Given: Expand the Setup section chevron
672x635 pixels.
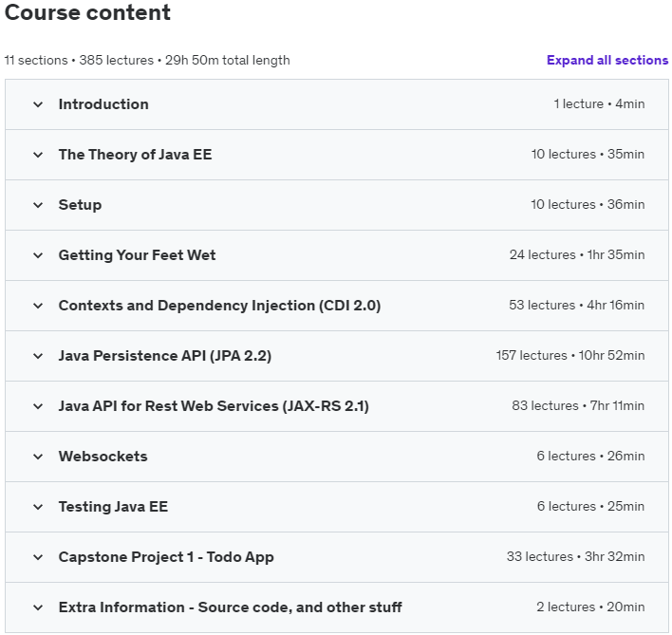Looking at the screenshot, I should pos(38,205).
